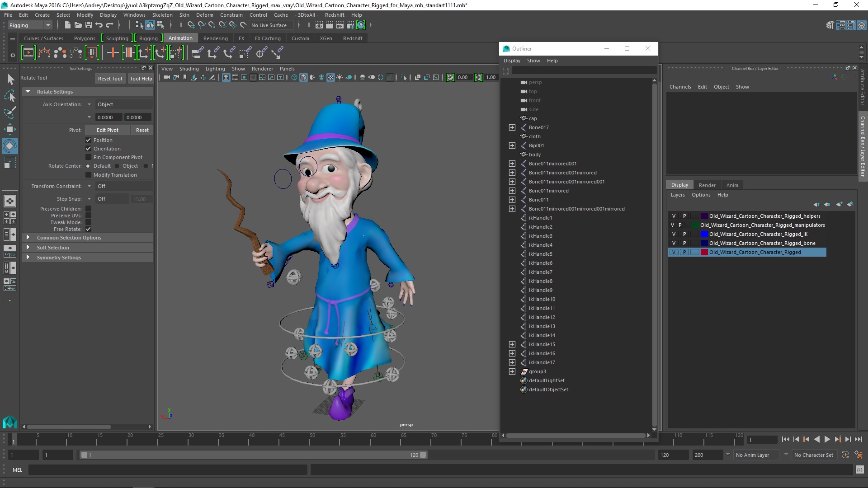Step back one frame
Viewport: 868px width, 488px height.
[796, 439]
